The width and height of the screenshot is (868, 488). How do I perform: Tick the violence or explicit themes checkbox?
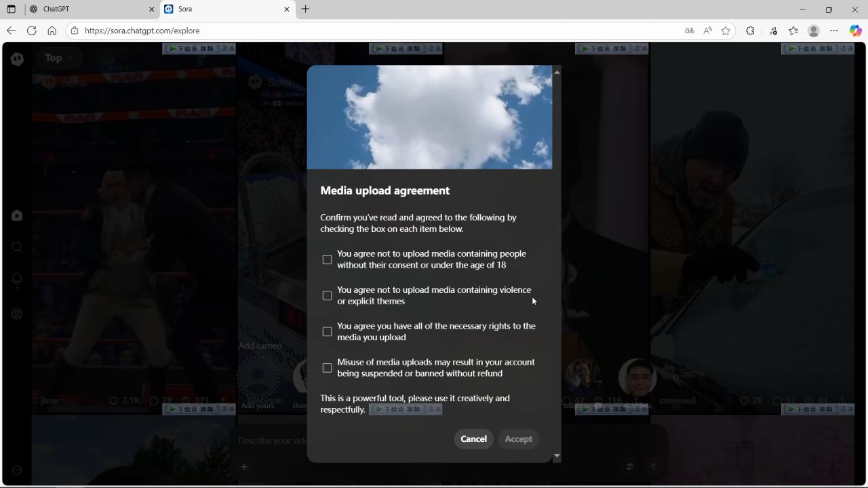[x=327, y=296]
